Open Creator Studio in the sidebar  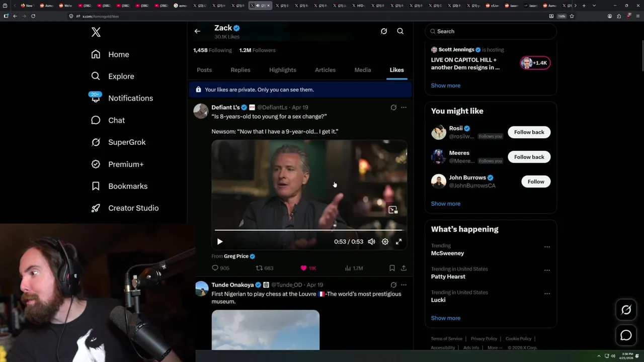click(x=125, y=208)
